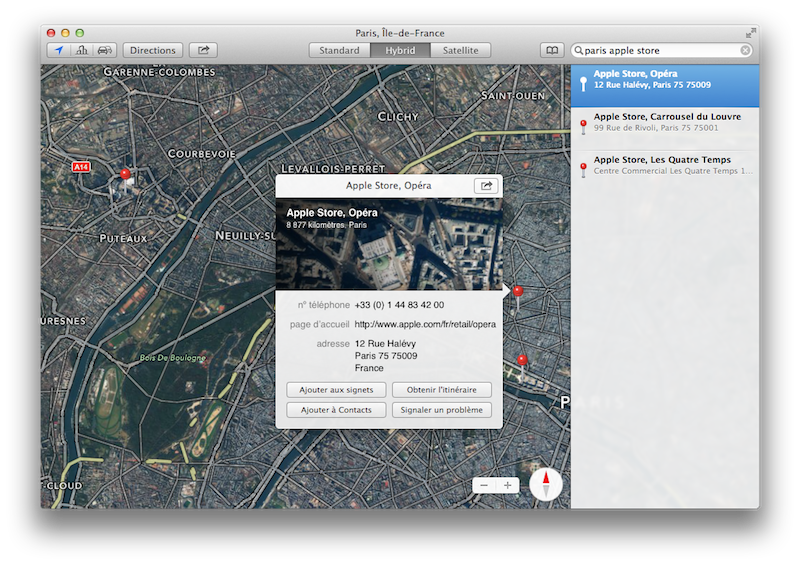Click the red pin beside the Opéra popup
The width and height of the screenshot is (800, 565).
click(518, 292)
